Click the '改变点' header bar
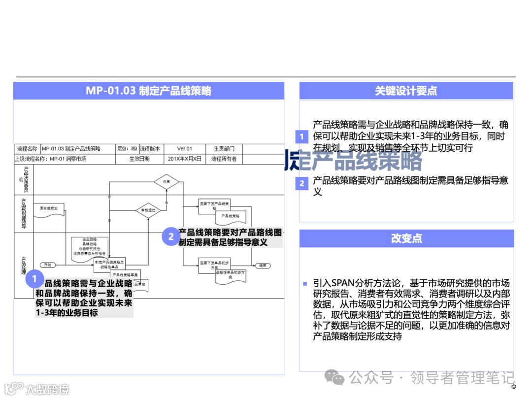This screenshot has height=399, width=532. point(406,238)
